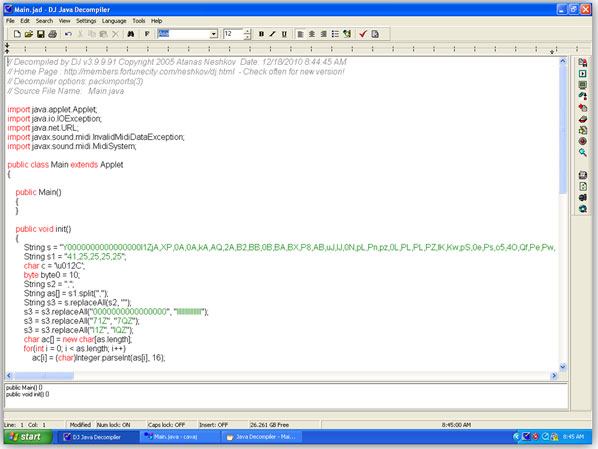
Task: Click '26.261 GB Free' status entry
Action: tap(269, 425)
